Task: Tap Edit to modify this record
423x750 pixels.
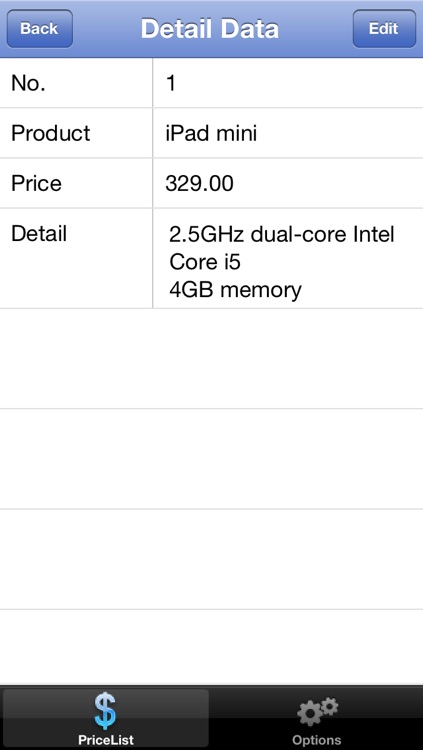Action: point(384,29)
